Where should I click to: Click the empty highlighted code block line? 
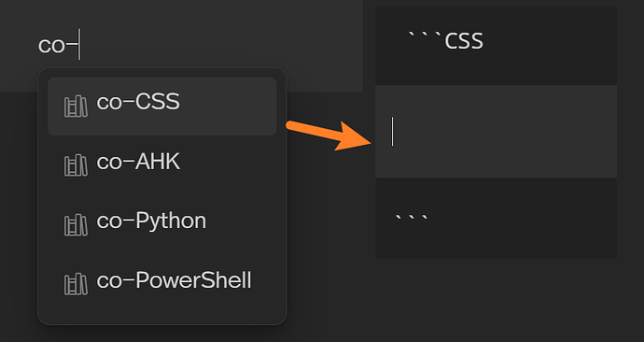coord(496,131)
